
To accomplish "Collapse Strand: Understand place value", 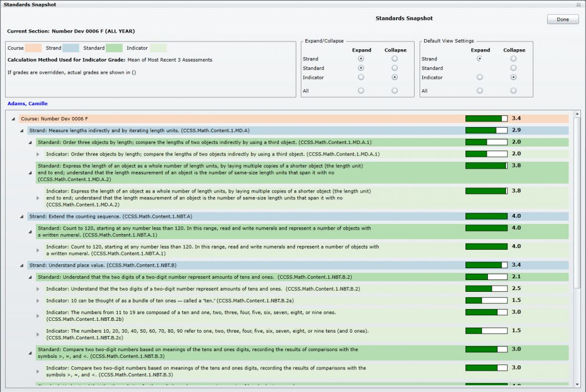I will pyautogui.click(x=22, y=265).
